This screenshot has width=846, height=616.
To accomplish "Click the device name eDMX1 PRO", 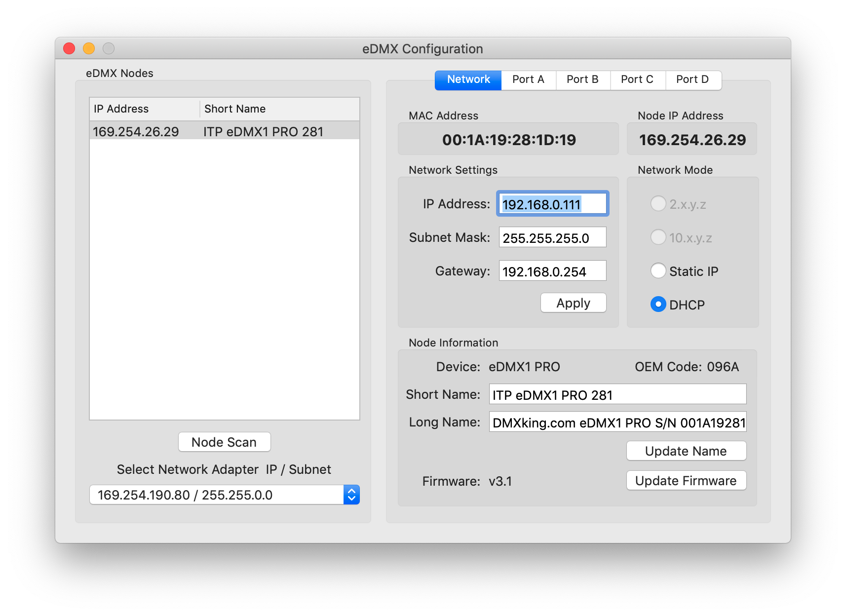I will pos(524,367).
